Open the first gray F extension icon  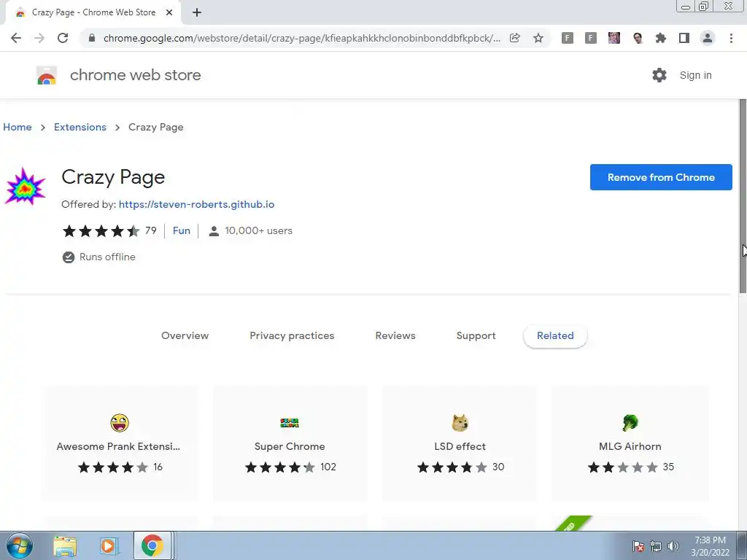pyautogui.click(x=567, y=38)
